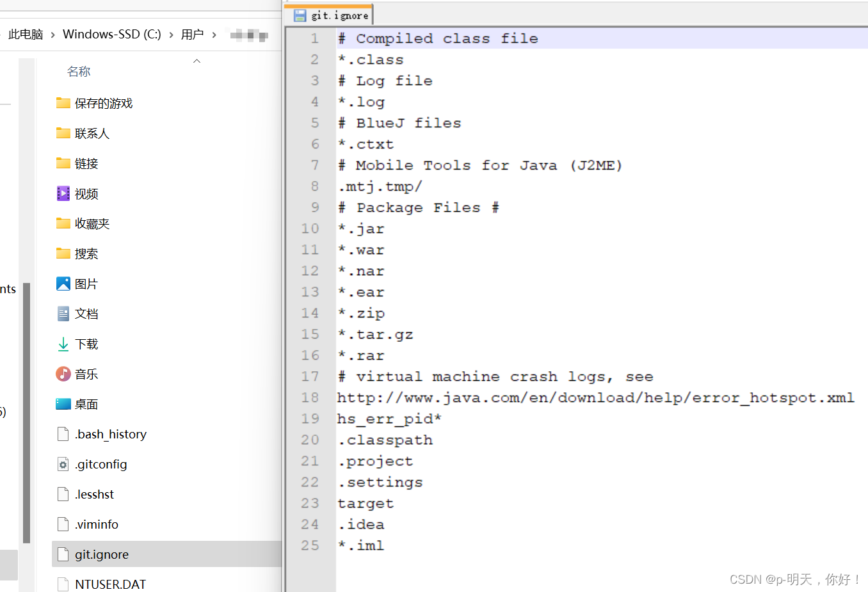Expand the chevron after 此电脑

click(52, 35)
